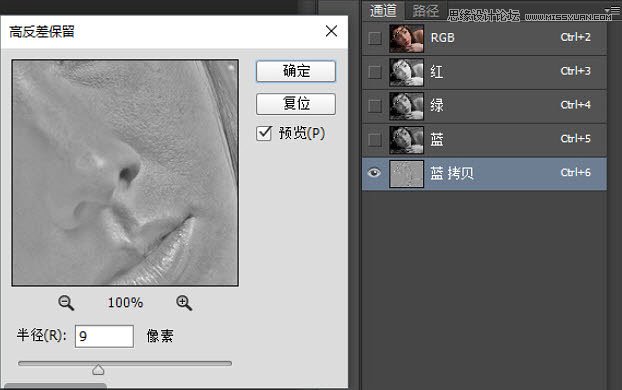The width and height of the screenshot is (622, 390).
Task: Close the 高反差保留 dialog
Action: [331, 31]
